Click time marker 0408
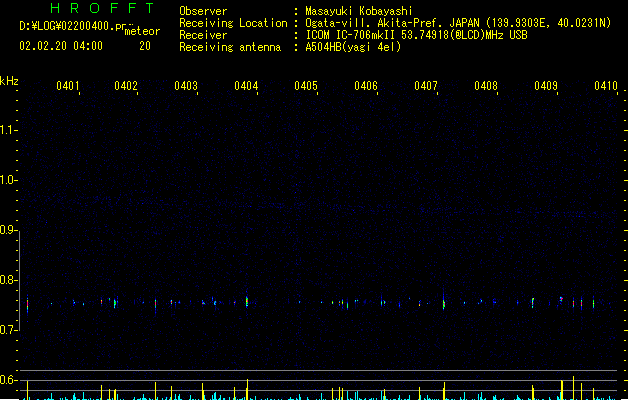The width and height of the screenshot is (629, 400). point(486,86)
